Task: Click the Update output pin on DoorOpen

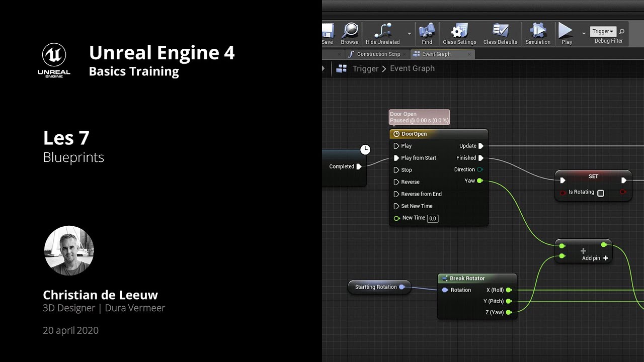Action: tap(481, 146)
